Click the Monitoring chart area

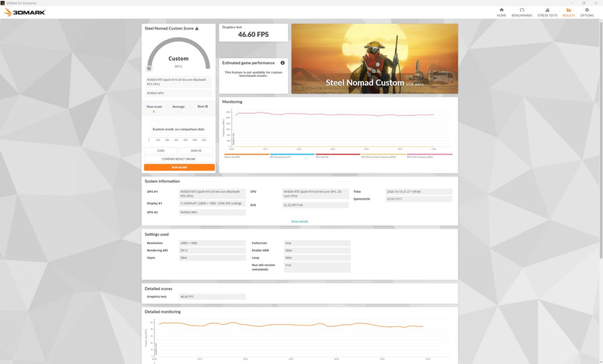coord(338,130)
